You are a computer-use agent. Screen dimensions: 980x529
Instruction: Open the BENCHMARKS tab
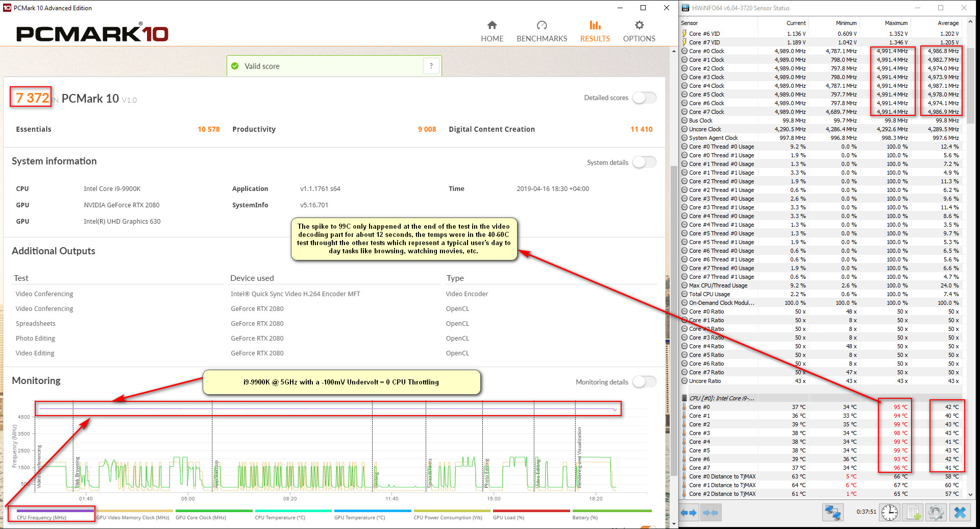click(x=542, y=32)
